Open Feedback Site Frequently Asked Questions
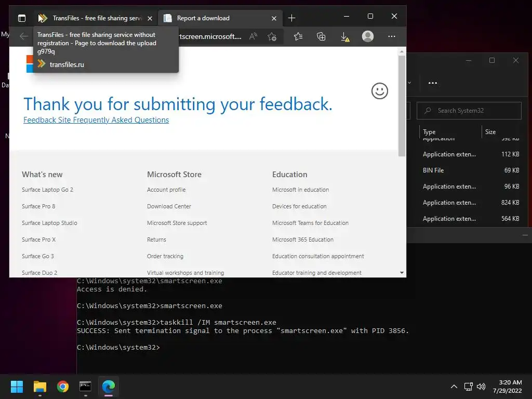This screenshot has height=399, width=532. pos(96,120)
